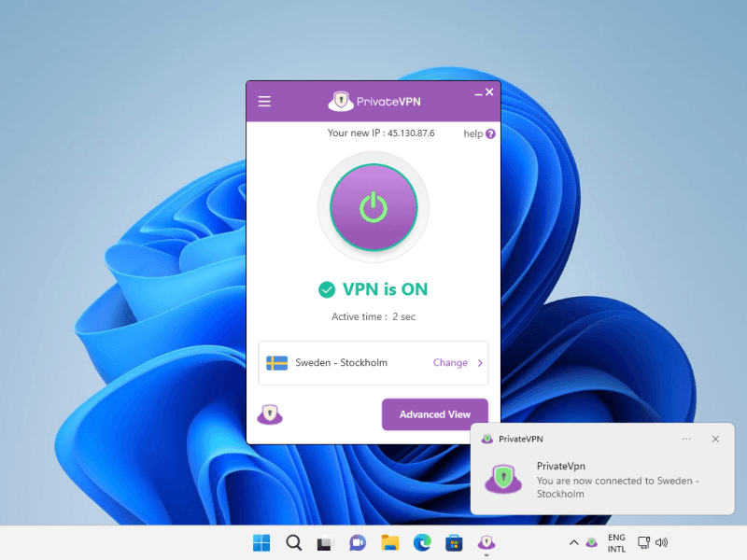Open notification options three-dot menu
This screenshot has height=560, width=747.
[x=686, y=439]
